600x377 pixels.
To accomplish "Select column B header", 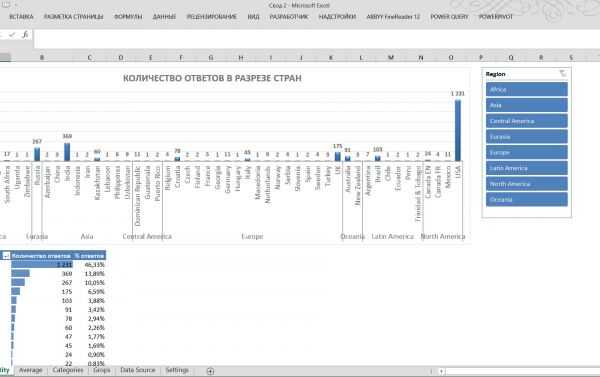I will [x=42, y=57].
